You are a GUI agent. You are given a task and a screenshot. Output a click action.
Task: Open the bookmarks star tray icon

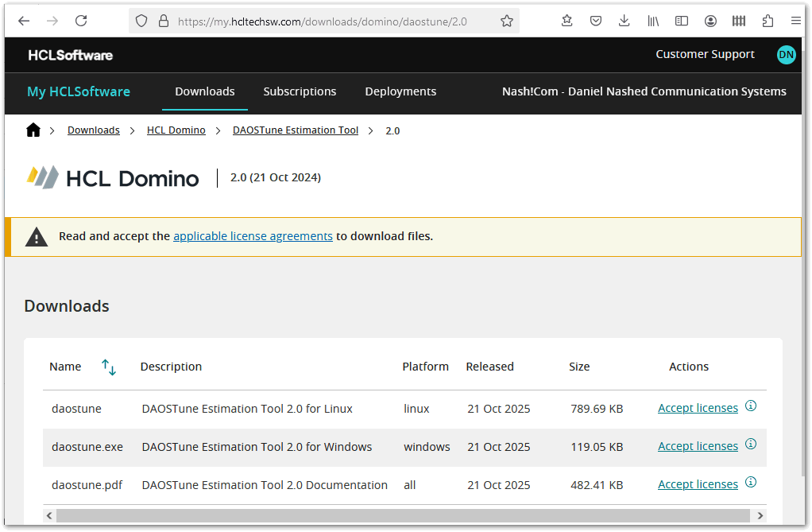pos(567,21)
